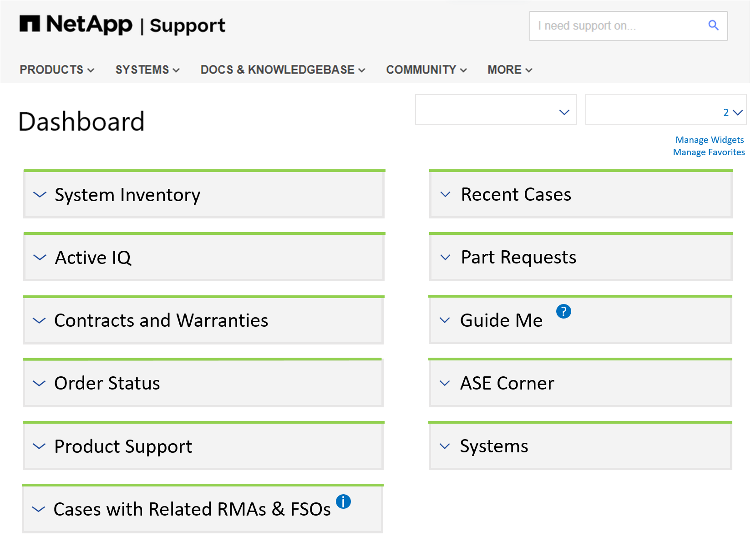
Task: Expand the Recent Cases widget
Action: (446, 194)
